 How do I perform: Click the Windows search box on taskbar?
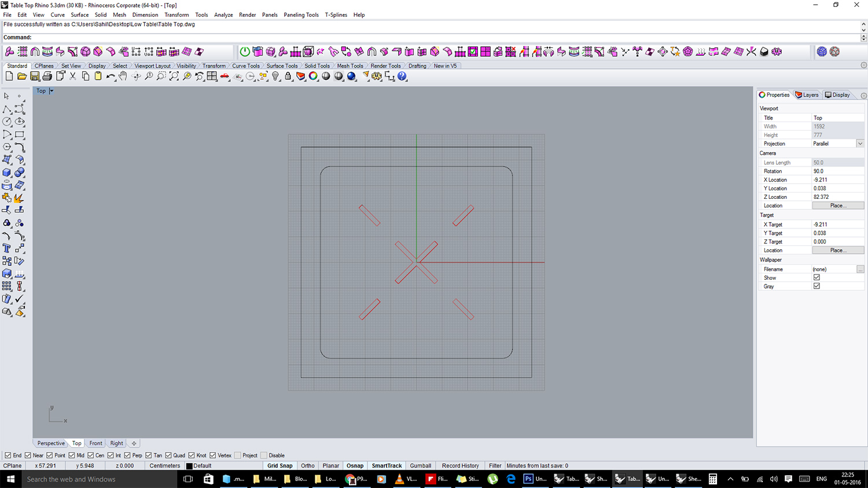point(100,479)
